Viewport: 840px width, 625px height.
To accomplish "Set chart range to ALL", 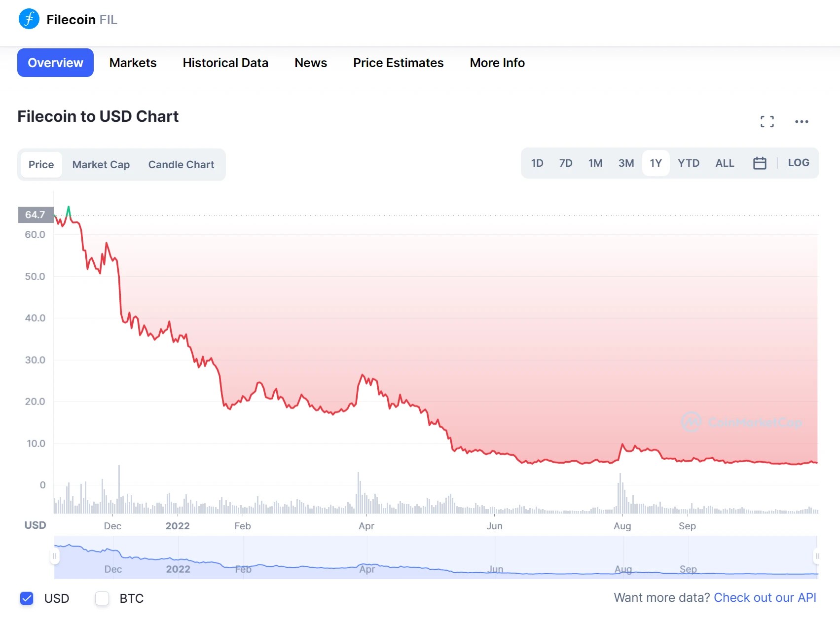I will click(x=725, y=163).
